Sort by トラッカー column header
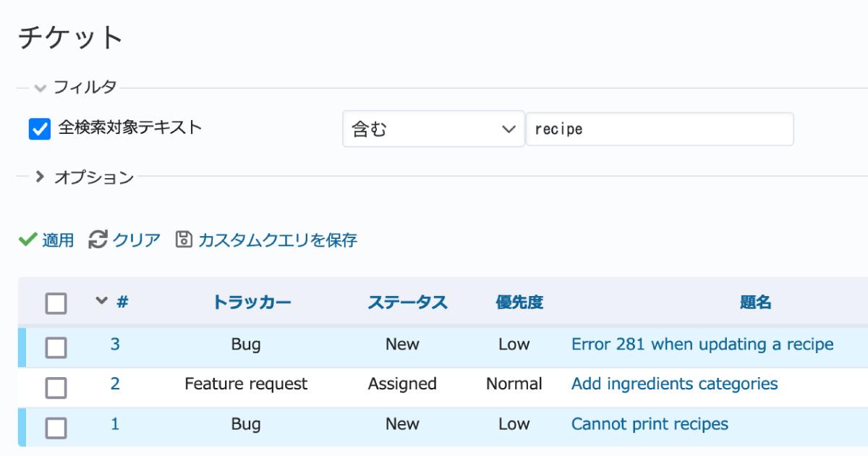This screenshot has width=868, height=456. click(252, 303)
